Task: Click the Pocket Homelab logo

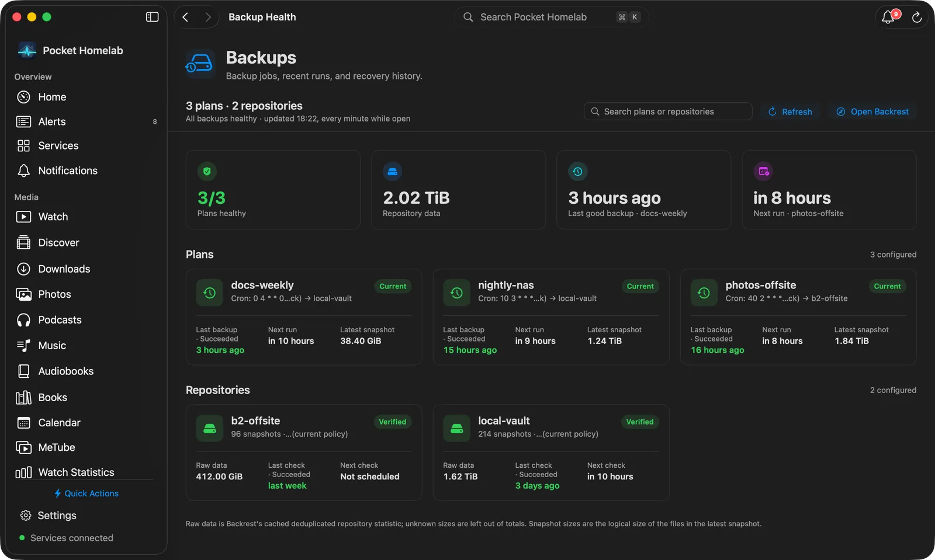Action: 27,50
